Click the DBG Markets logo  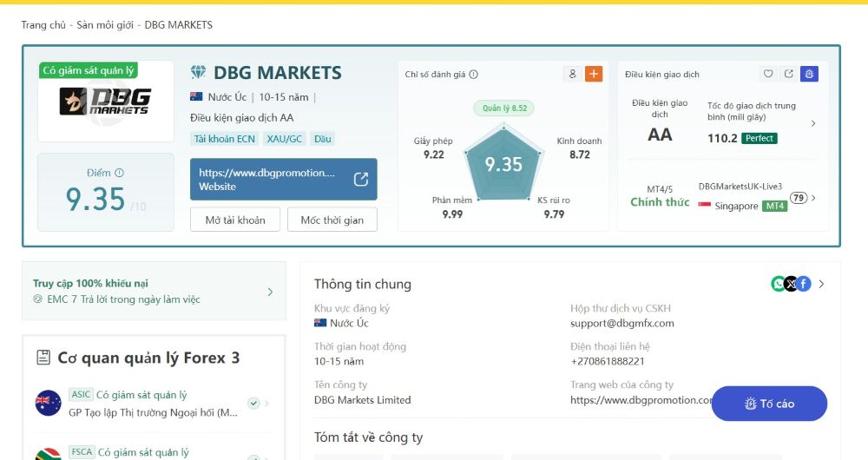point(105,102)
